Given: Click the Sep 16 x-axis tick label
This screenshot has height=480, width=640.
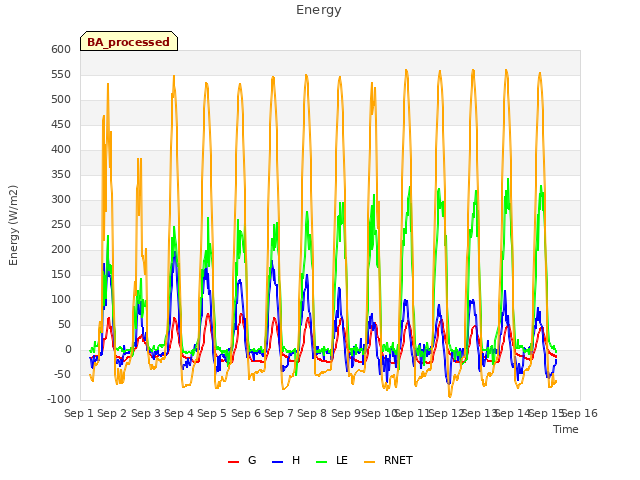Looking at the screenshot, I should (580, 413).
